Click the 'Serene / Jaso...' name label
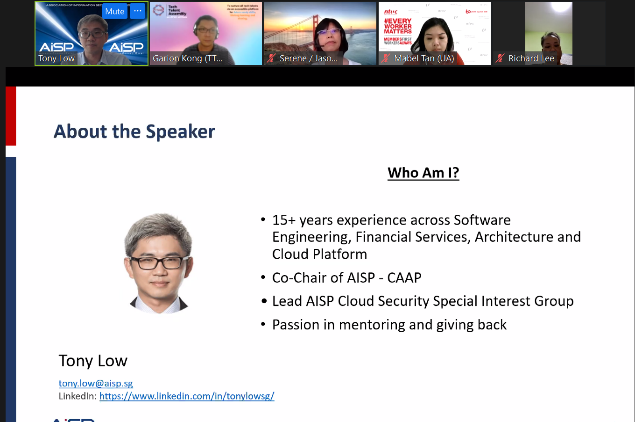The image size is (635, 422). click(x=308, y=58)
